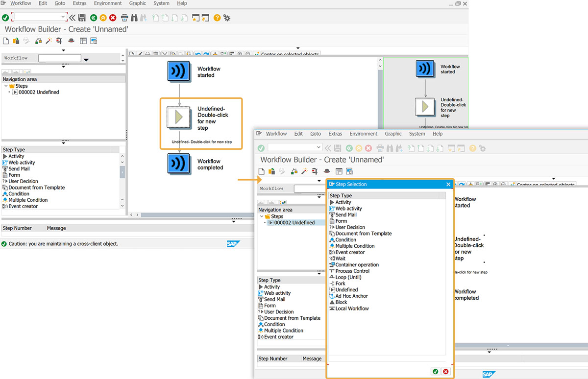588x379 pixels.
Task: Click the zoom in icon on graphic toolbar
Action: pos(240,54)
